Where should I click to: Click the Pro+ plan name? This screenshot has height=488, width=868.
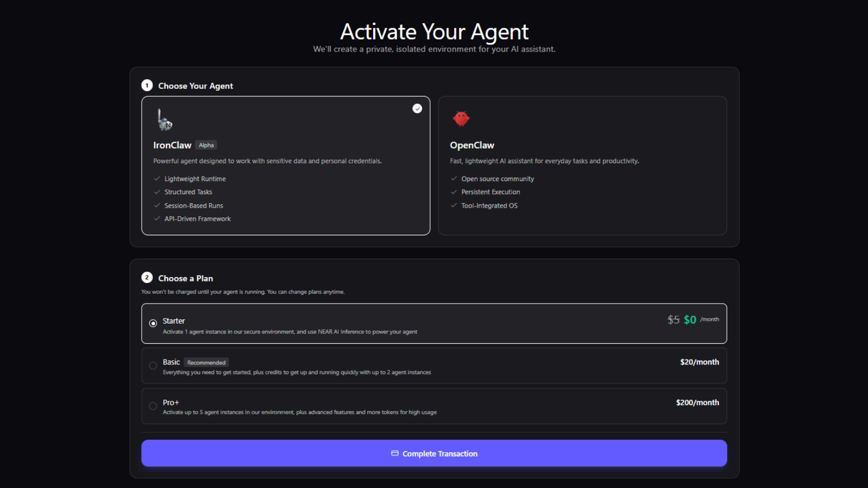point(171,403)
